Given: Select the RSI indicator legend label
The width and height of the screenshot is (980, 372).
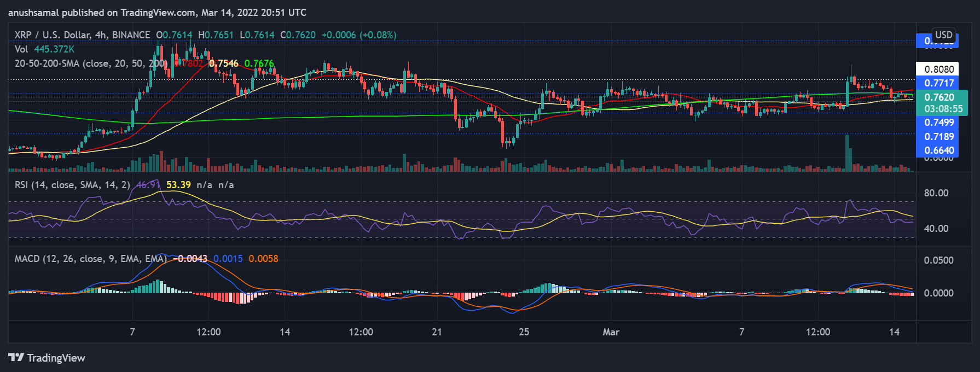Looking at the screenshot, I should [72, 185].
